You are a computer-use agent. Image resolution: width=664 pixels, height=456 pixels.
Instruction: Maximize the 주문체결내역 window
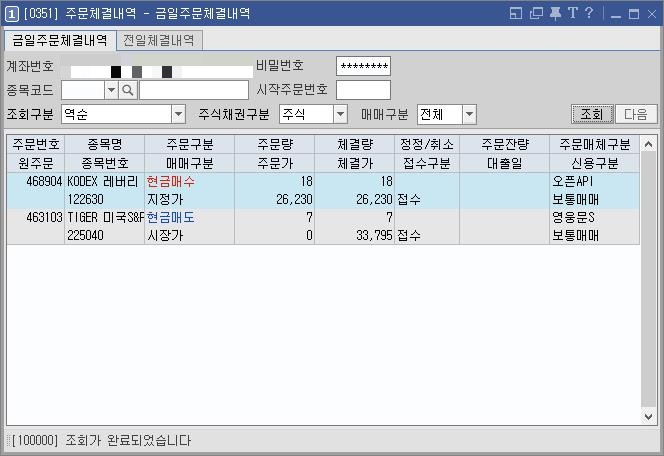tap(634, 14)
